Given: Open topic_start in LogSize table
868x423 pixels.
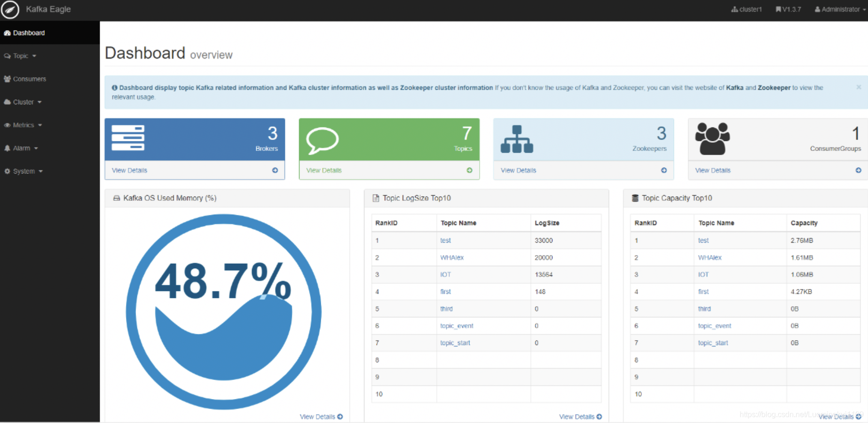Looking at the screenshot, I should [x=455, y=343].
